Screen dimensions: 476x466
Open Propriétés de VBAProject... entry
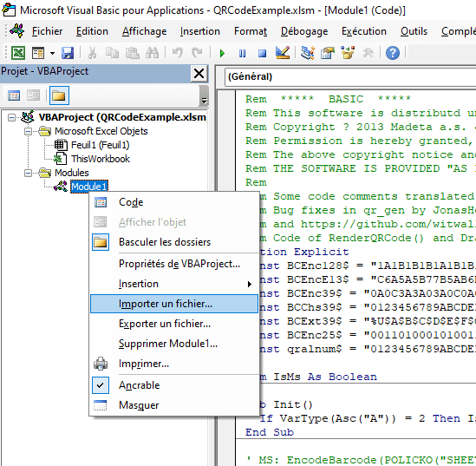174,264
